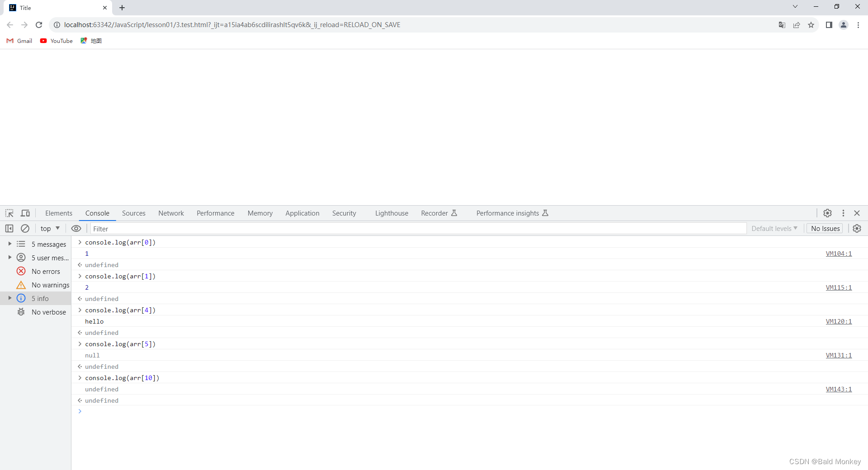Switch to the Console tab
Viewport: 868px width, 470px height.
pyautogui.click(x=97, y=213)
